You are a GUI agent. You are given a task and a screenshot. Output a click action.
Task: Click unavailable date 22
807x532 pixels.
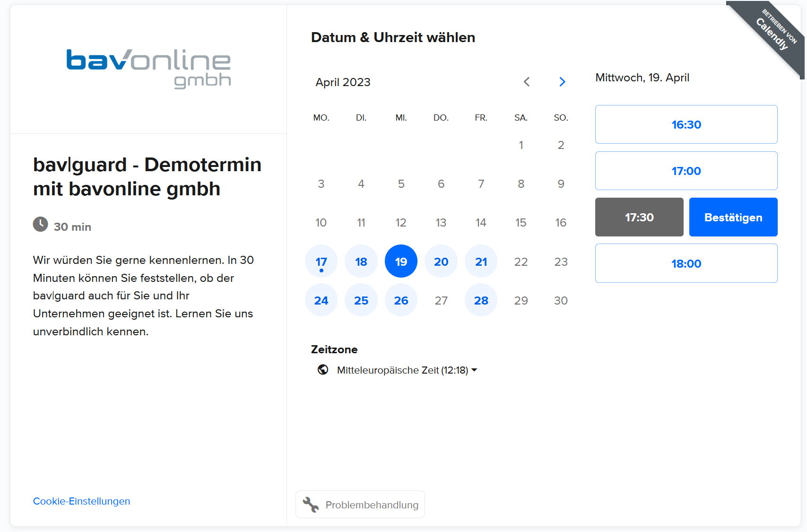(521, 262)
